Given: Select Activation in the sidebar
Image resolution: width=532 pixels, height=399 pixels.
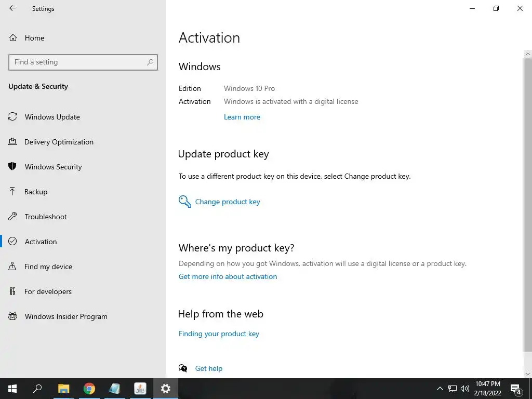Looking at the screenshot, I should click(41, 242).
